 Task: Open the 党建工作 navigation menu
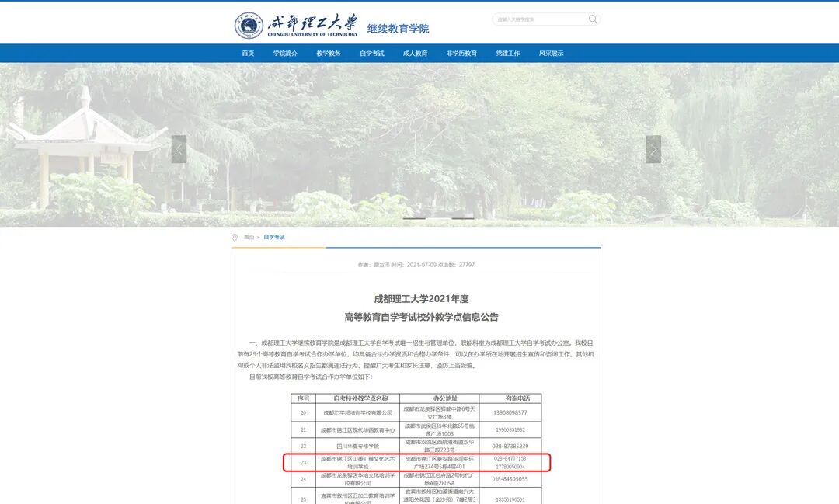[508, 53]
